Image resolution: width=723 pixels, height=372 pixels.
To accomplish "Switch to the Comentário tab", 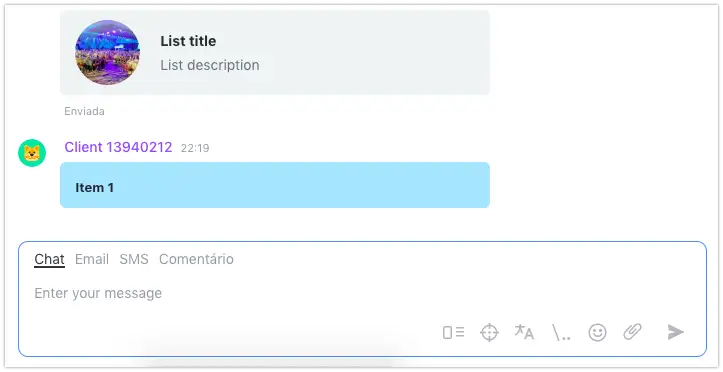I will point(196,259).
